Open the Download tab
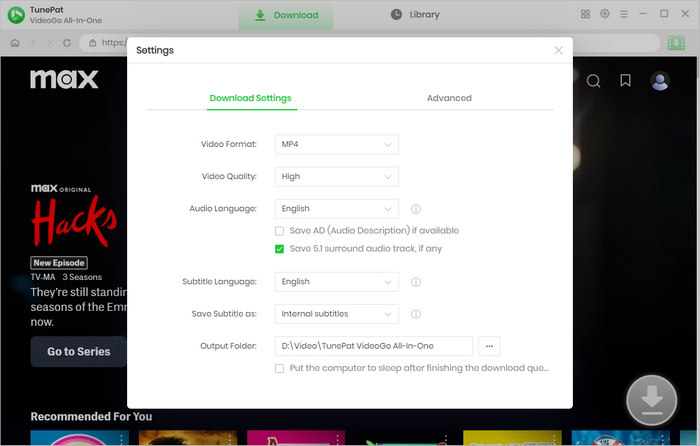Viewport: 700px width, 446px height. coord(286,15)
